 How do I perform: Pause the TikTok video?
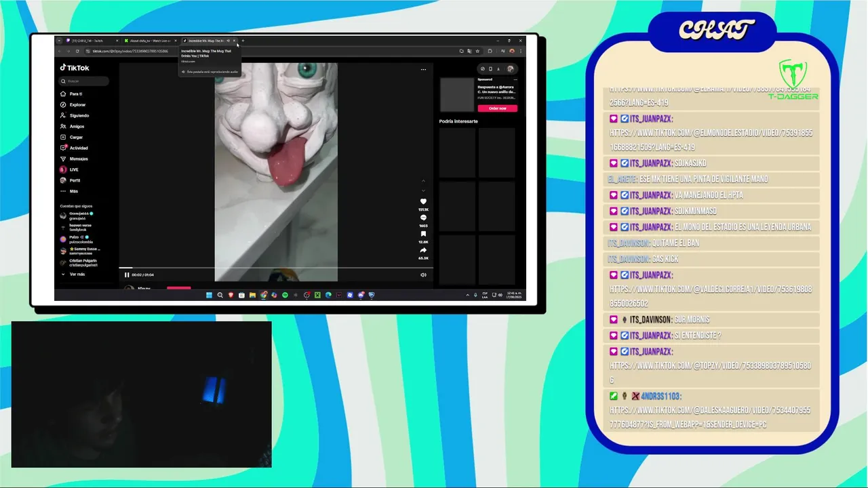127,274
